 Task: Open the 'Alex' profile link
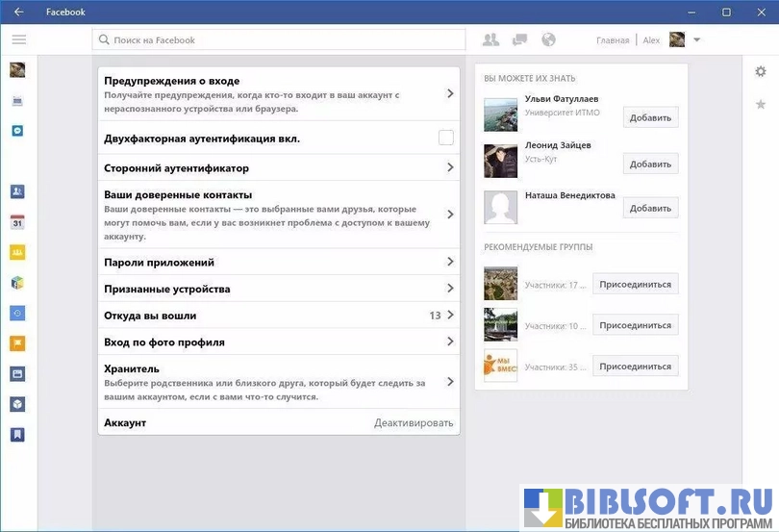coord(651,40)
